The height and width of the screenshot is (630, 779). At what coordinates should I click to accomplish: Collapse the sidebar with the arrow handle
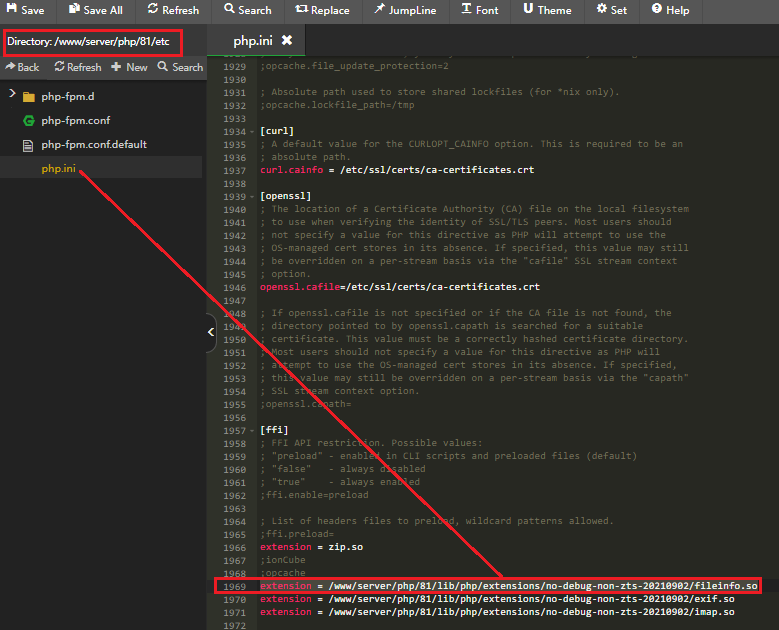tap(210, 332)
